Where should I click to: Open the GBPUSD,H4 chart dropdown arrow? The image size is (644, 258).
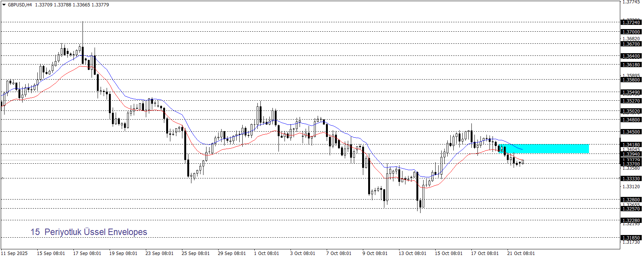tap(4, 5)
